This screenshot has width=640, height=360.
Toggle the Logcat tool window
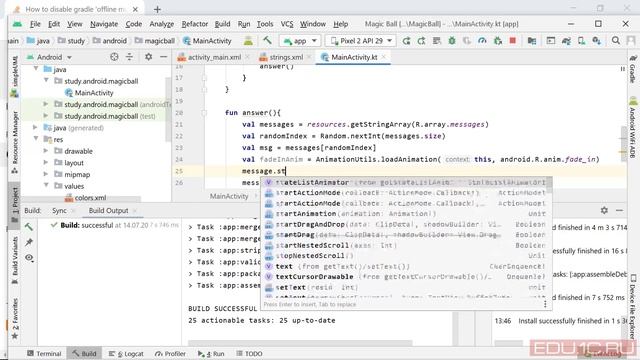tap(126, 353)
